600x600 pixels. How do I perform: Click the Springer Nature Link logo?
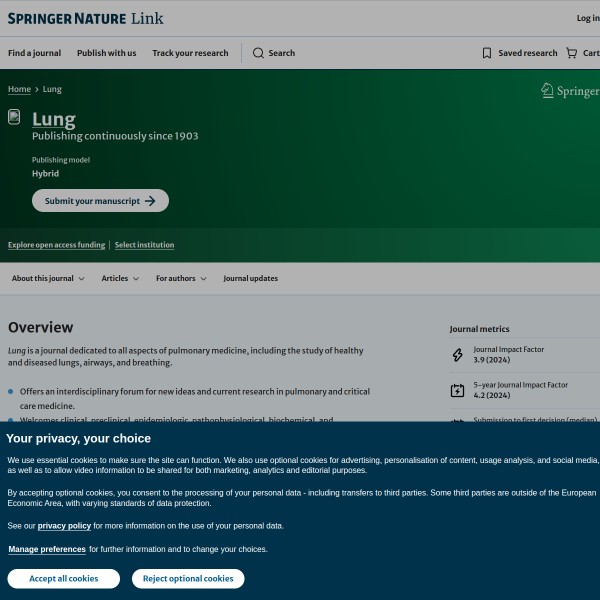coord(85,18)
